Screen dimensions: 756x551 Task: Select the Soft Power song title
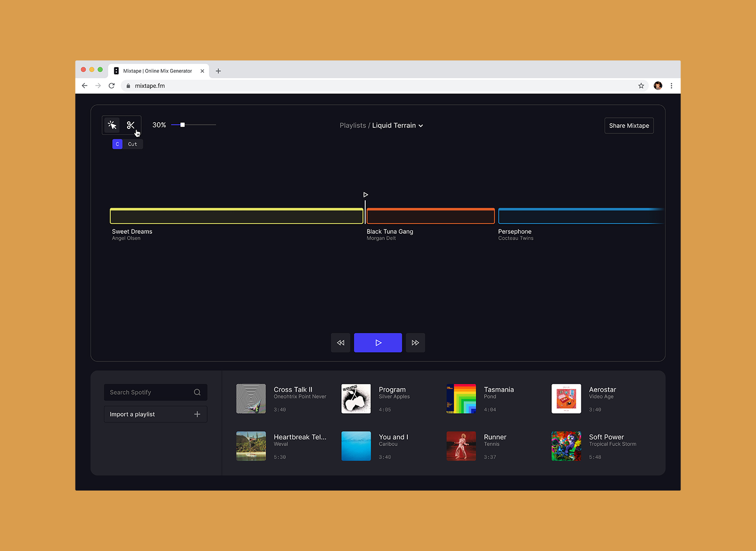point(606,437)
